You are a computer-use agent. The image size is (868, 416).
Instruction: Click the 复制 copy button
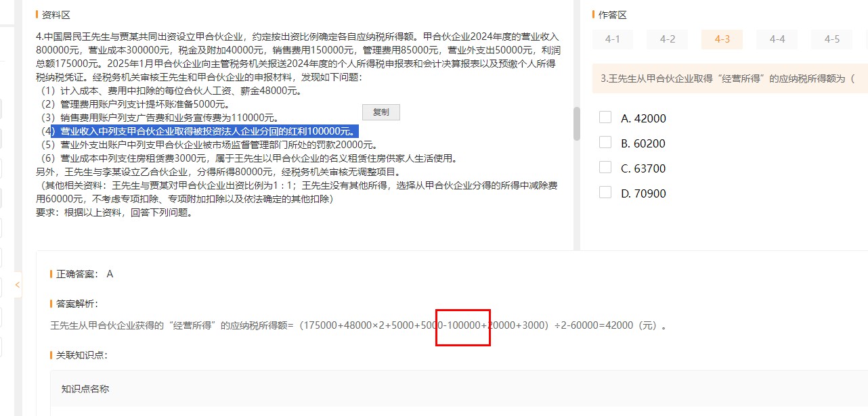pyautogui.click(x=381, y=112)
